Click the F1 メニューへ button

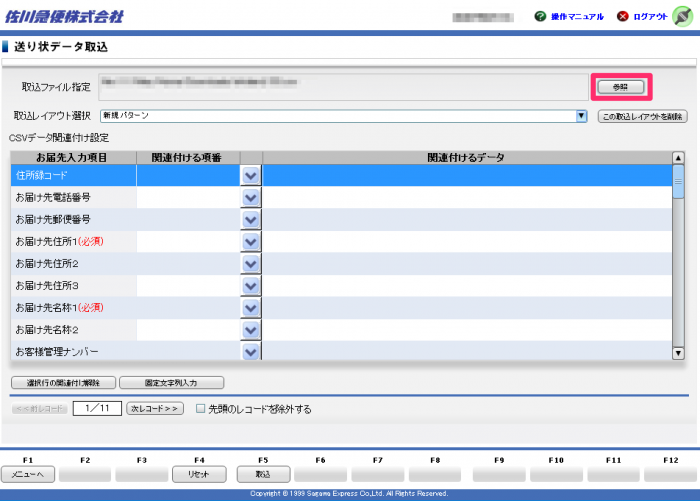pos(28,474)
